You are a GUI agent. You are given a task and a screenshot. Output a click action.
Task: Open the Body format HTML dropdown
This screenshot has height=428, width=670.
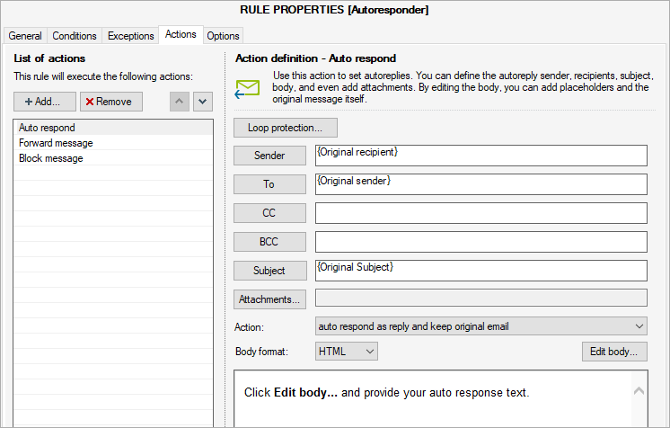click(346, 352)
